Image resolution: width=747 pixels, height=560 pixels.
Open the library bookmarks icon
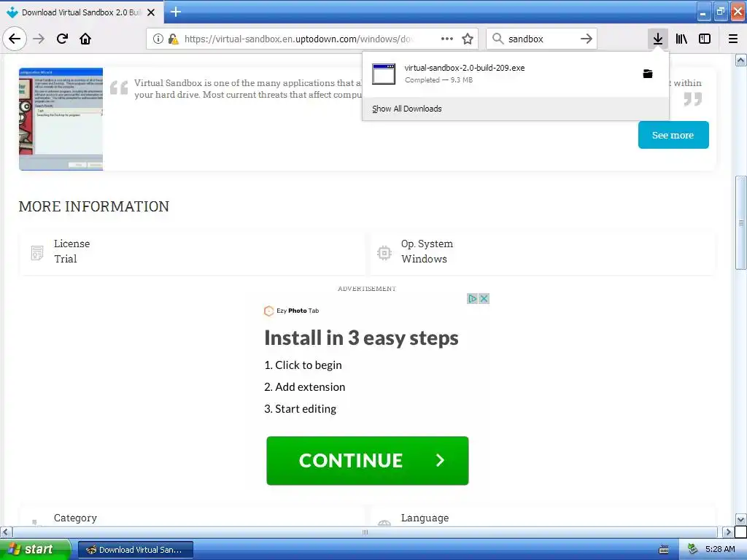pyautogui.click(x=681, y=39)
